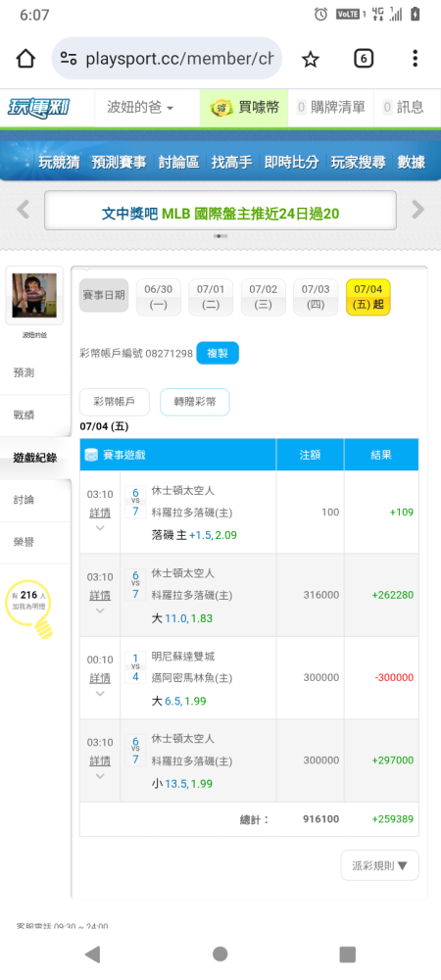
Task: Tap the Android back navigation button
Action: pos(92,954)
